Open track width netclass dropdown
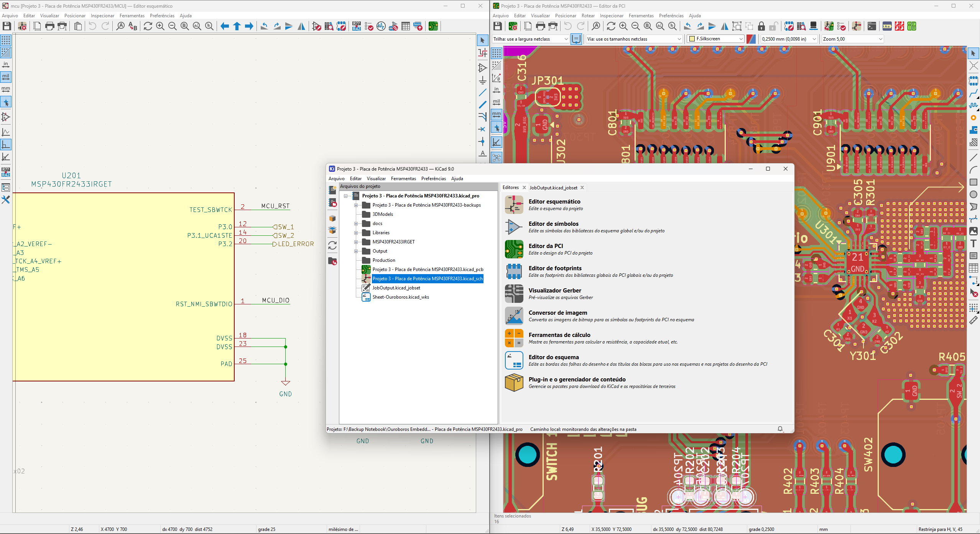Image resolution: width=980 pixels, height=534 pixels. (x=531, y=39)
